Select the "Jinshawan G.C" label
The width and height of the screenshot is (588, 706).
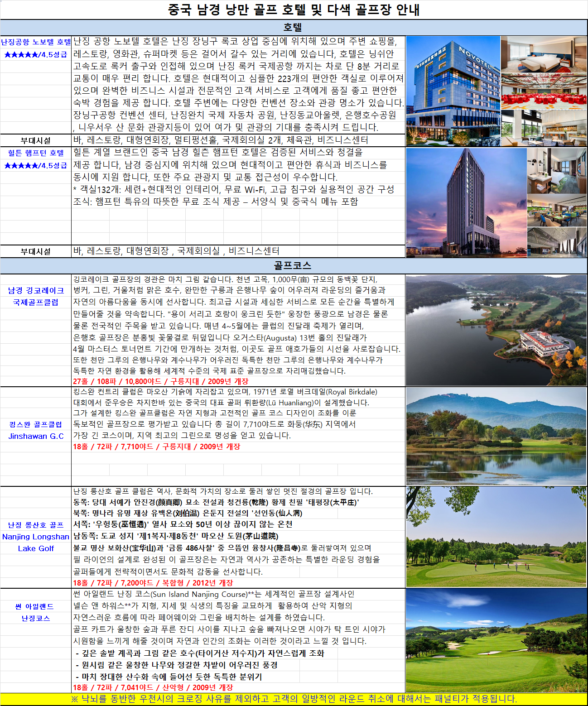coord(36,436)
